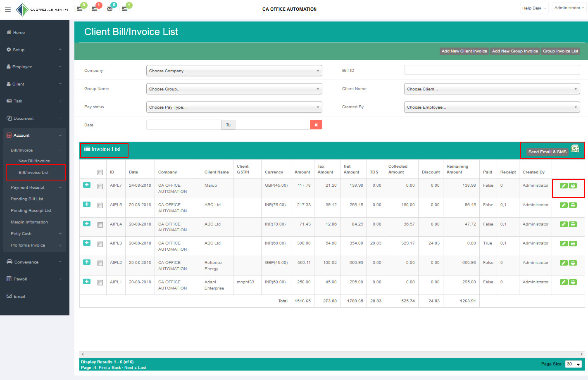The height and width of the screenshot is (380, 588).
Task: Print invoice AIPL2 with printer icon
Action: point(573,263)
